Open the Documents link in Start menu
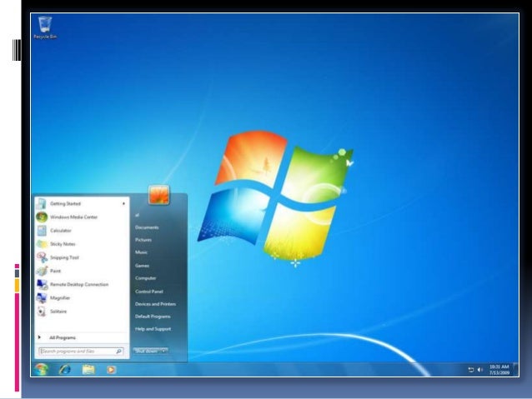Image resolution: width=532 pixels, height=399 pixels. click(x=147, y=227)
